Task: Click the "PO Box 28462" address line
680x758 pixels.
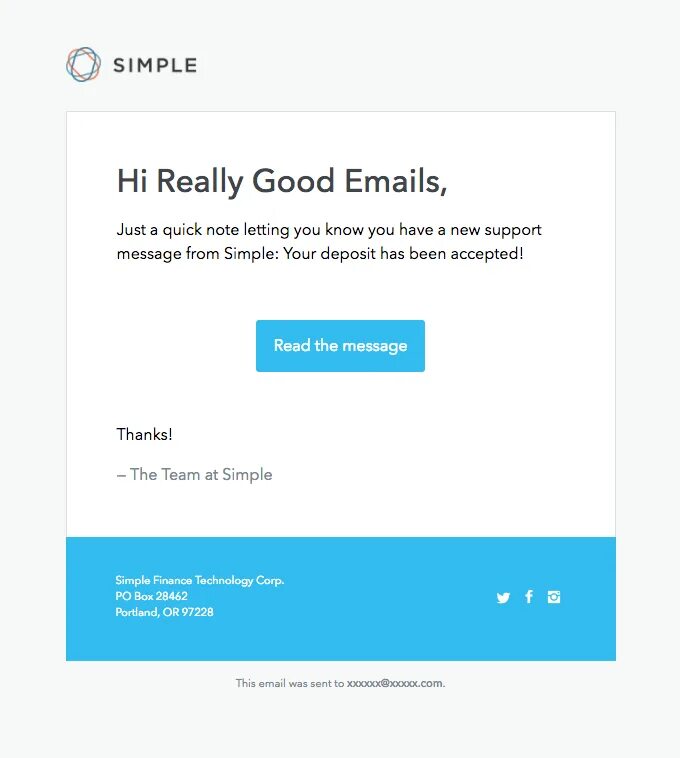Action: pos(151,596)
